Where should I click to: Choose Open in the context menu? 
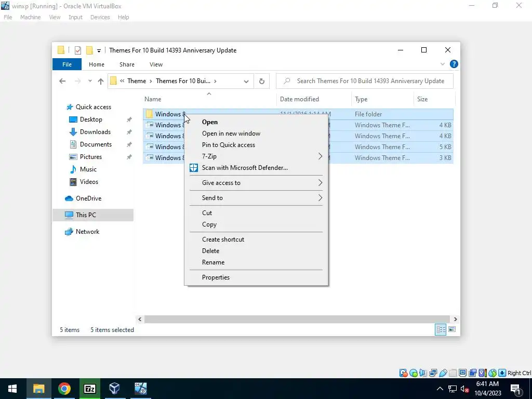coord(210,122)
